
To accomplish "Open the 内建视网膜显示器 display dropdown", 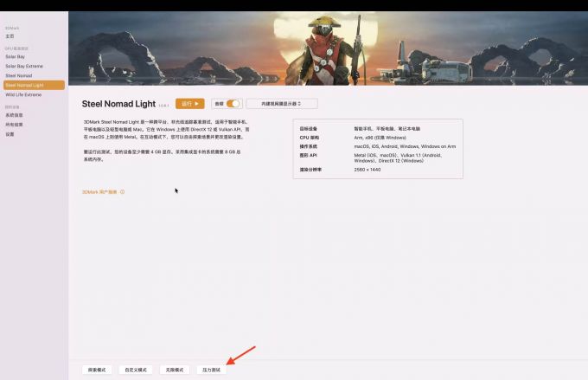I will [282, 104].
